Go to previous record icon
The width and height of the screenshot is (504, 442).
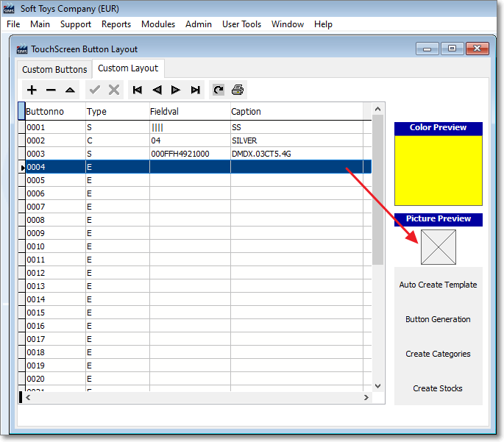157,90
